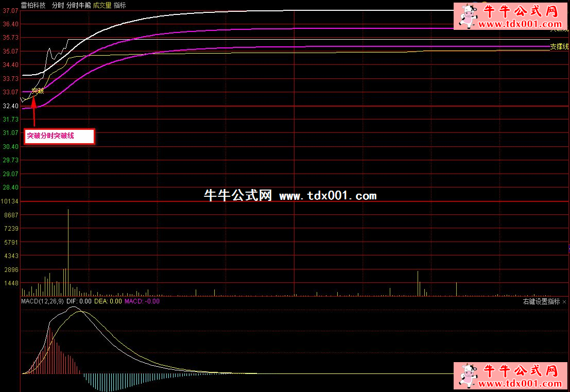Switch to the 分时牛熊 indicator tab
Viewport: 570px width, 392px height.
pyautogui.click(x=78, y=5)
